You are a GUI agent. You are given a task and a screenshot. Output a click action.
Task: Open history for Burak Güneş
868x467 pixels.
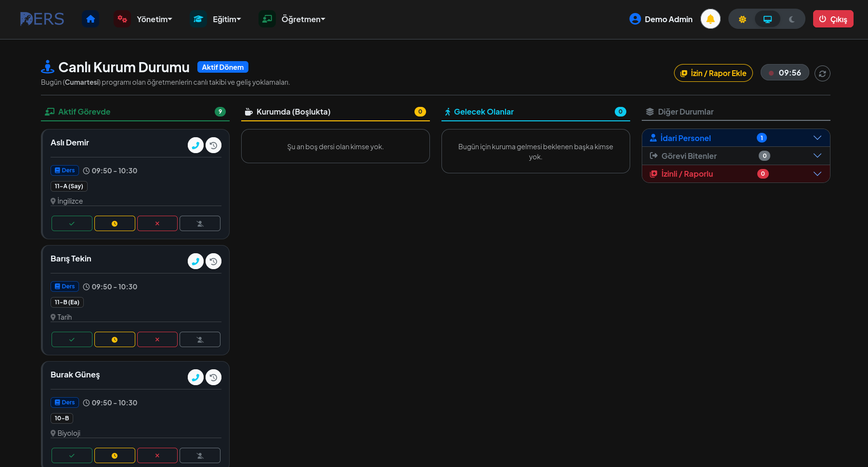[x=214, y=377]
